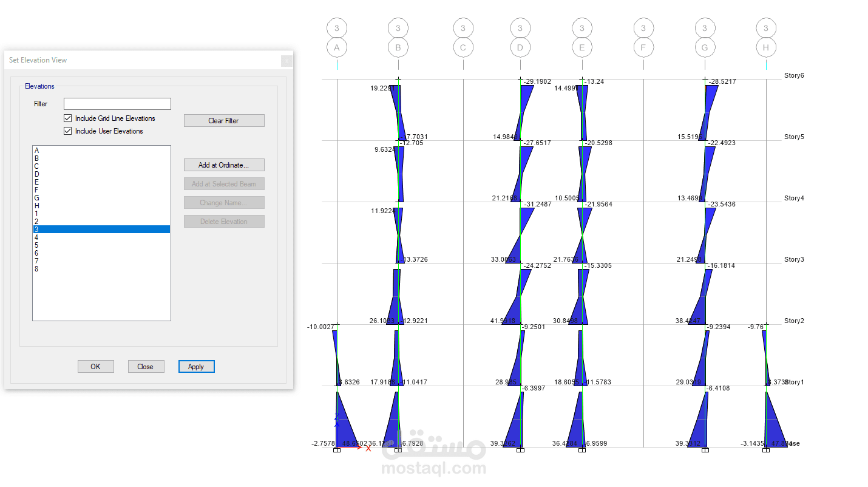Select elevation C in the list
Viewport: 868px width, 487px height.
pos(101,166)
